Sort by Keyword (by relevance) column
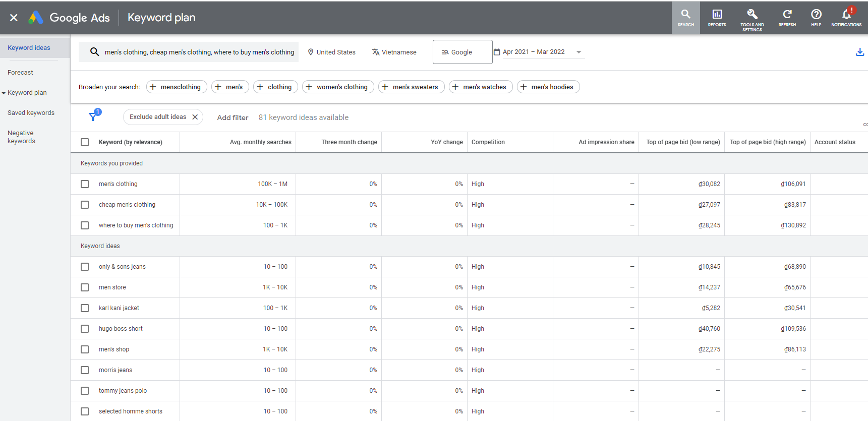Screen dimensions: 868x421 pos(131,142)
